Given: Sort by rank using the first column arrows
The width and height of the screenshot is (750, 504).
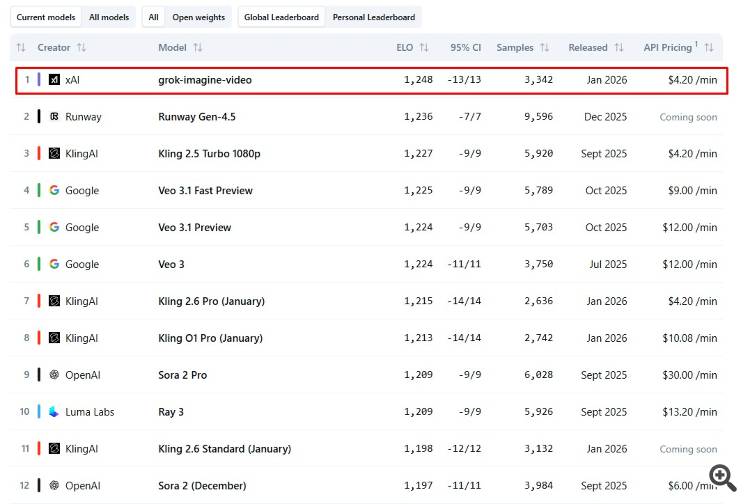Looking at the screenshot, I should [21, 48].
